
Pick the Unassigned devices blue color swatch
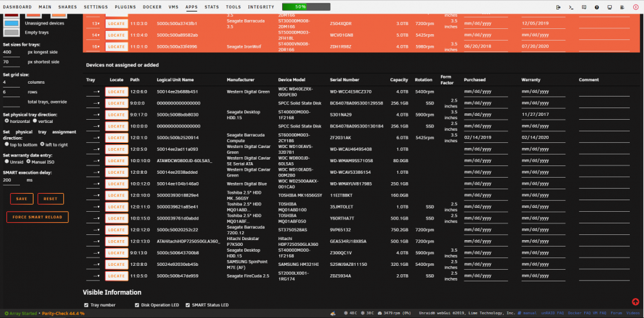(11, 23)
